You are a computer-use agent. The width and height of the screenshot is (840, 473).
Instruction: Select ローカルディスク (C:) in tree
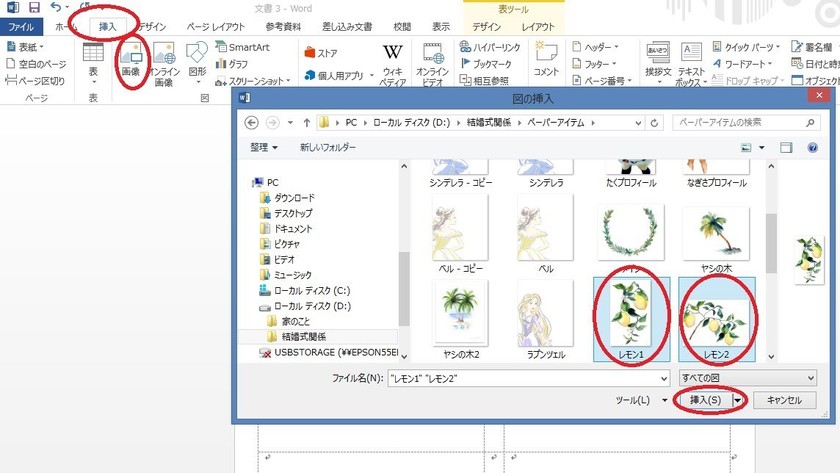click(305, 290)
